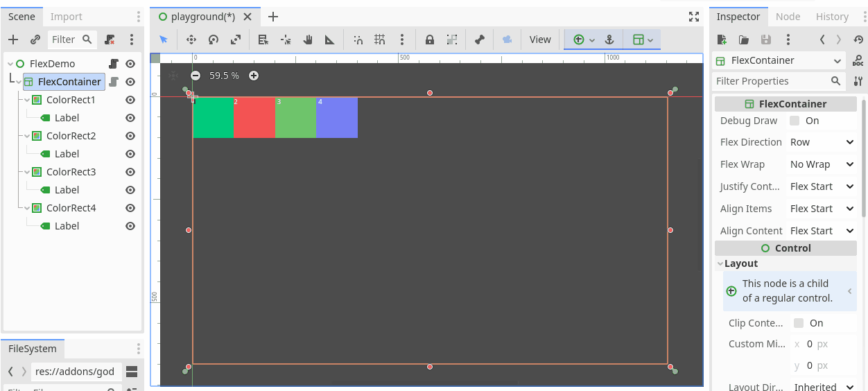
Task: Activate the Scale Mode tool
Action: [x=236, y=40]
